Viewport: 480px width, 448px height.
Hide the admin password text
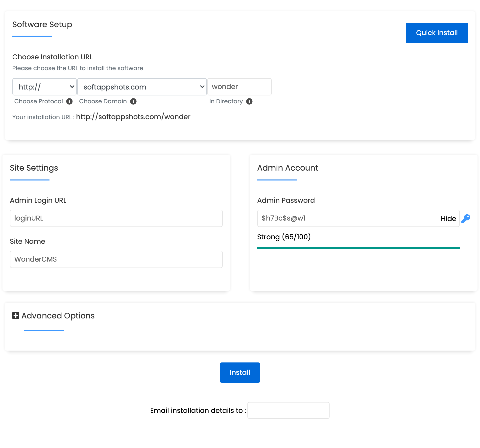(x=448, y=219)
